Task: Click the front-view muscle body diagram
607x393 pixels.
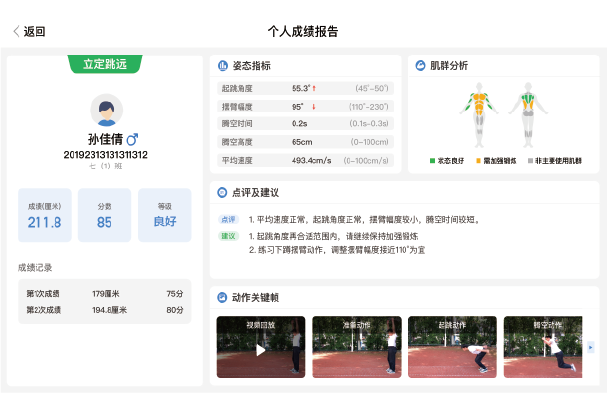Action: (x=479, y=115)
